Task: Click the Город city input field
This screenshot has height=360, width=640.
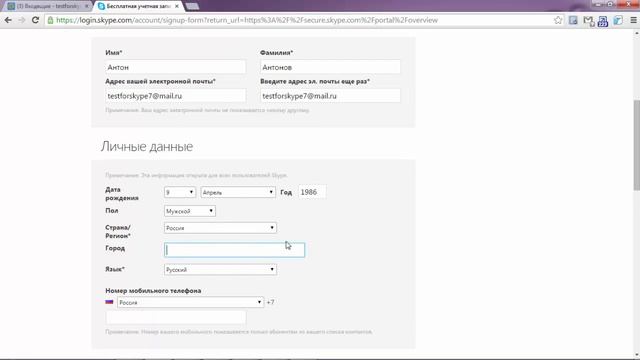Action: coord(234,250)
